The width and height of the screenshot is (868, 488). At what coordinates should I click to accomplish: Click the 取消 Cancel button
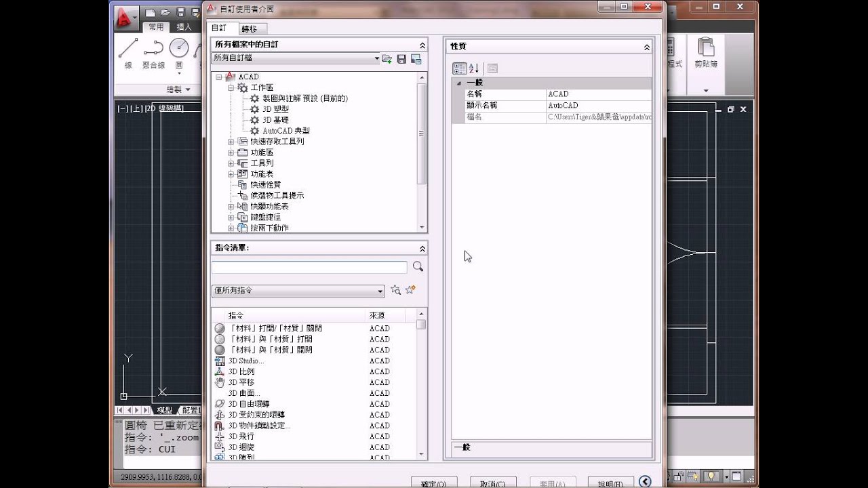coord(492,483)
